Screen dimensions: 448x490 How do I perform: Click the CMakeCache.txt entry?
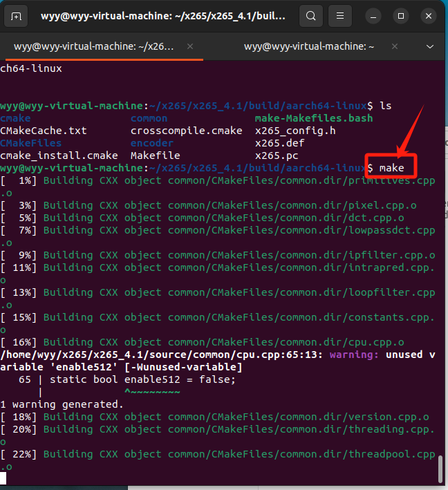[44, 131]
